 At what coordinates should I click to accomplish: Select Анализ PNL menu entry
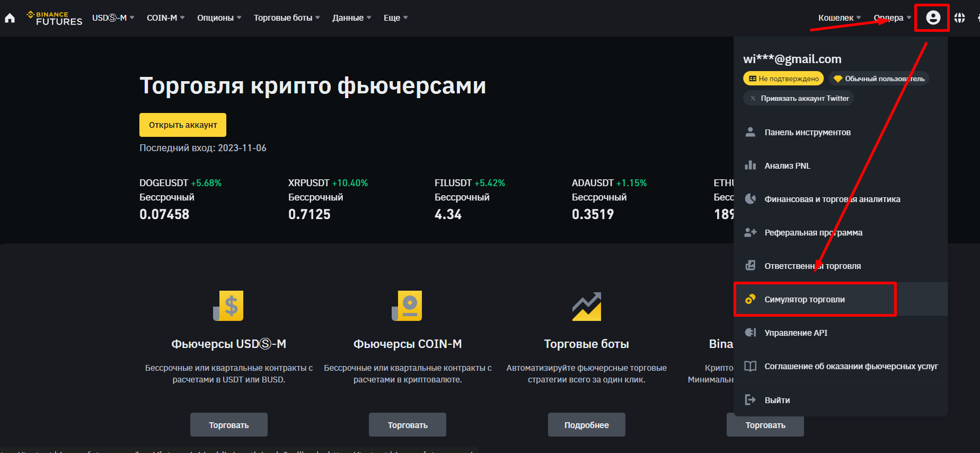click(841, 165)
